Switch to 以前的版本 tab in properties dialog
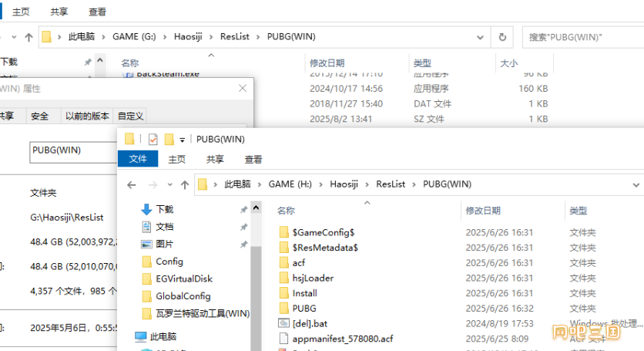644x351 pixels. [x=87, y=116]
